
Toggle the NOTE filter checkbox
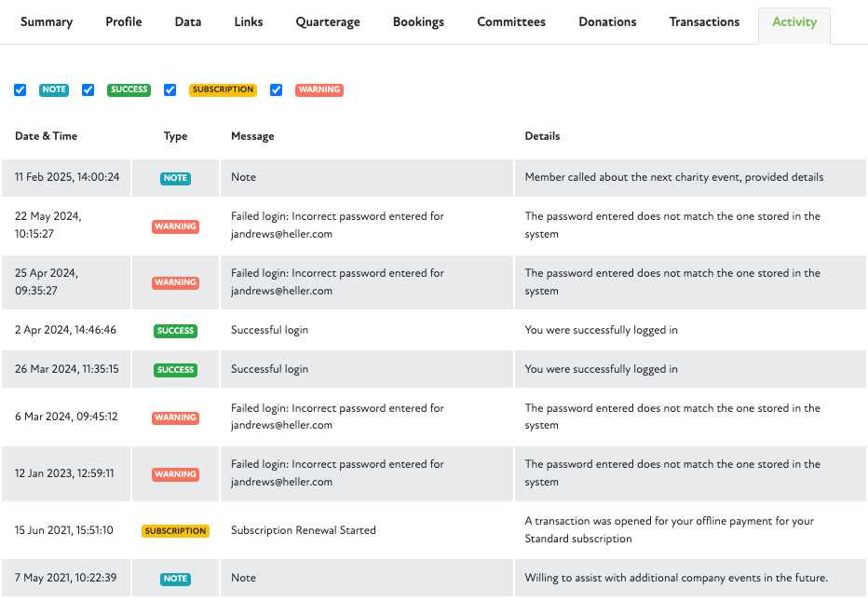20,90
